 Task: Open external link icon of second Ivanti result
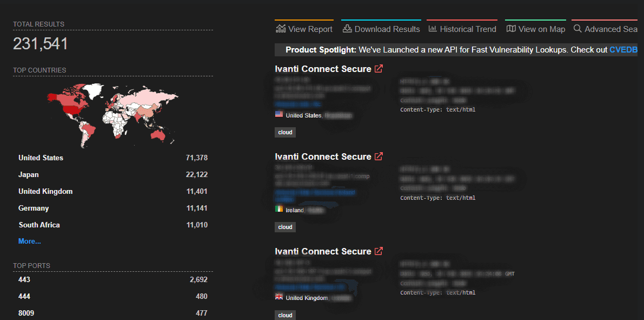pos(379,156)
